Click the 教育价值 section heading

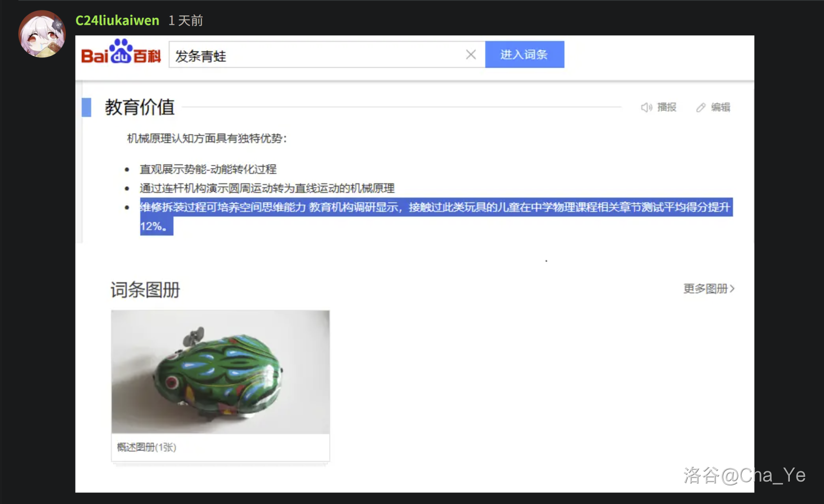coord(140,107)
